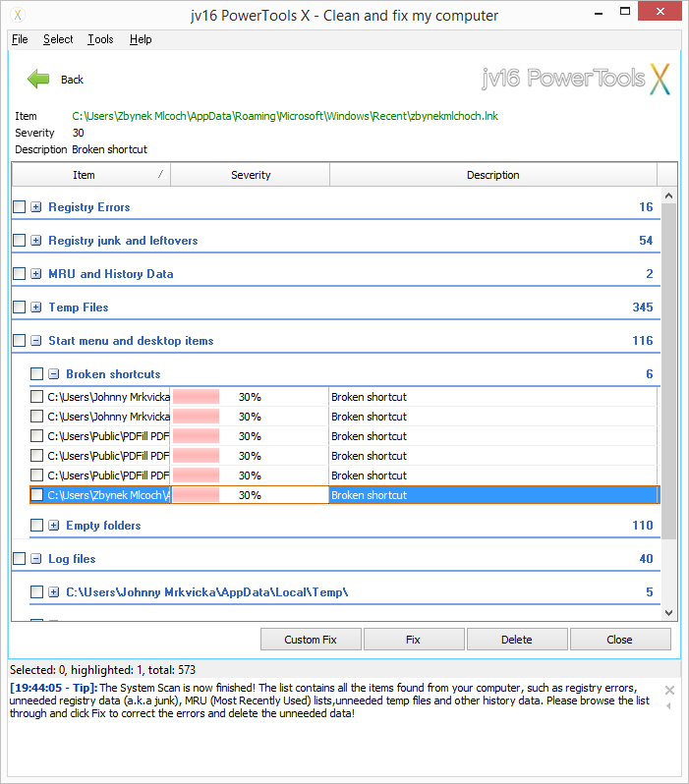This screenshot has width=689, height=784.
Task: Maximize the jv16 PowerTools window
Action: point(625,12)
